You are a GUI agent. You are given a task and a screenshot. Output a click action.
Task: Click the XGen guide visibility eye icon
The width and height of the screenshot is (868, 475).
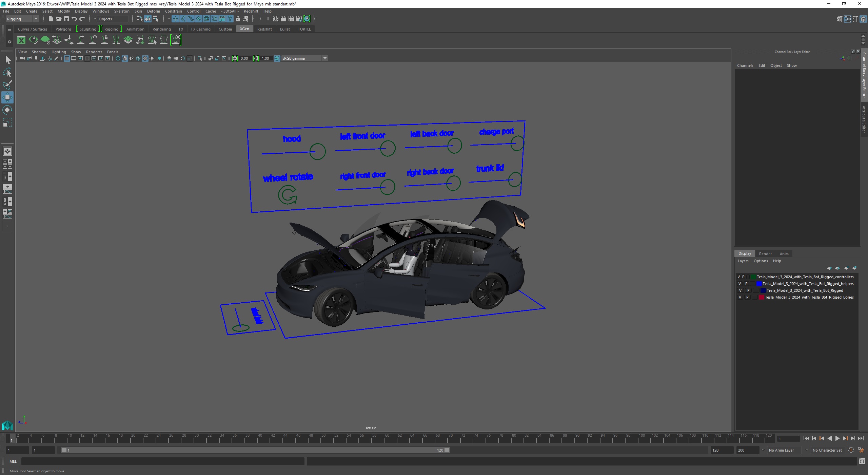(x=93, y=40)
